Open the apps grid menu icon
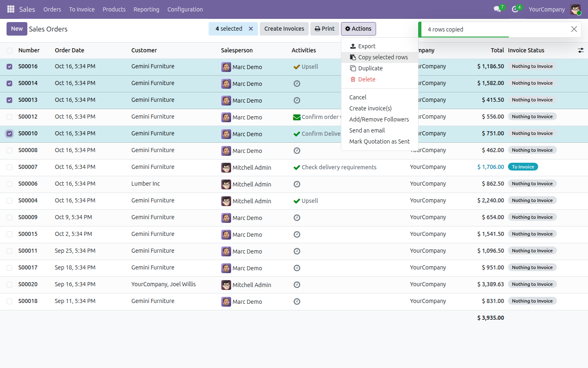This screenshot has width=588, height=368. pyautogui.click(x=11, y=9)
